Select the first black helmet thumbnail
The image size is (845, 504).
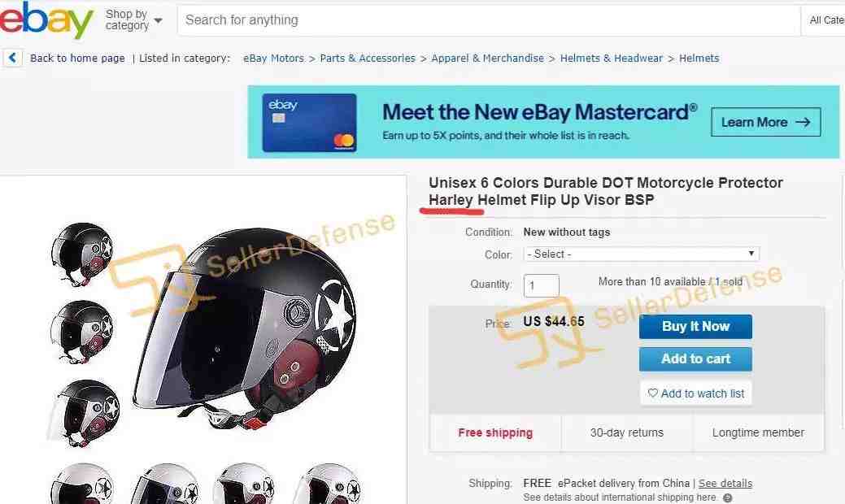click(82, 253)
